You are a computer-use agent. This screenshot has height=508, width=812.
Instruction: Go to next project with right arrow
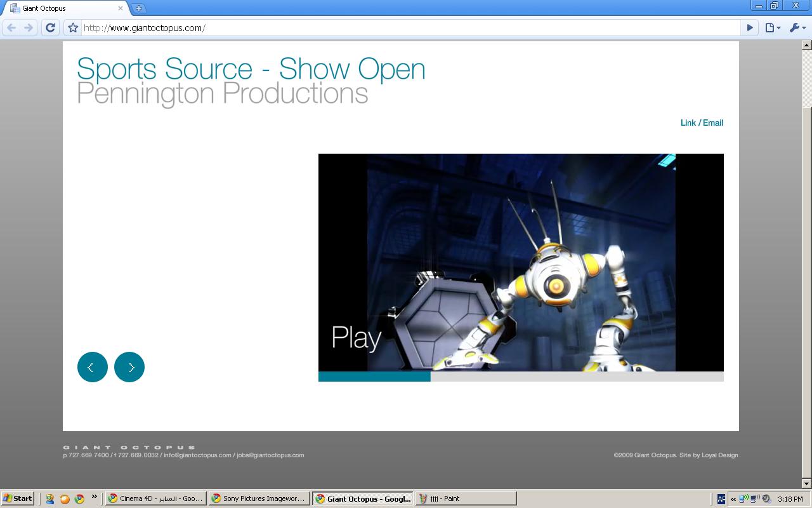[x=129, y=367]
